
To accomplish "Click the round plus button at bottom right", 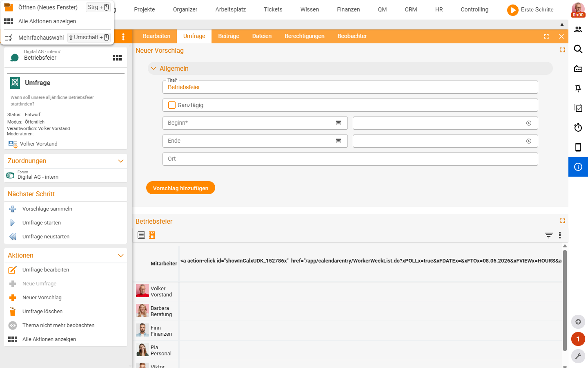I will tap(578, 322).
